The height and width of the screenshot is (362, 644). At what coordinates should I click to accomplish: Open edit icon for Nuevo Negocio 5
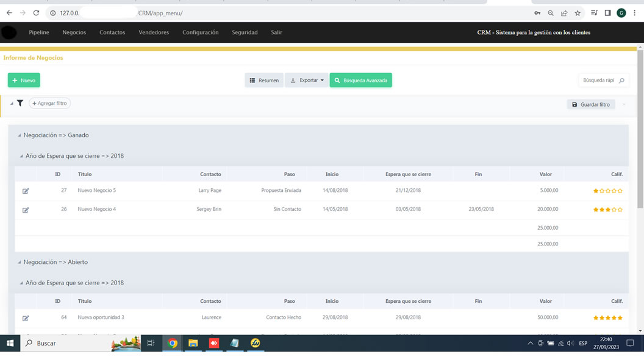(x=26, y=191)
